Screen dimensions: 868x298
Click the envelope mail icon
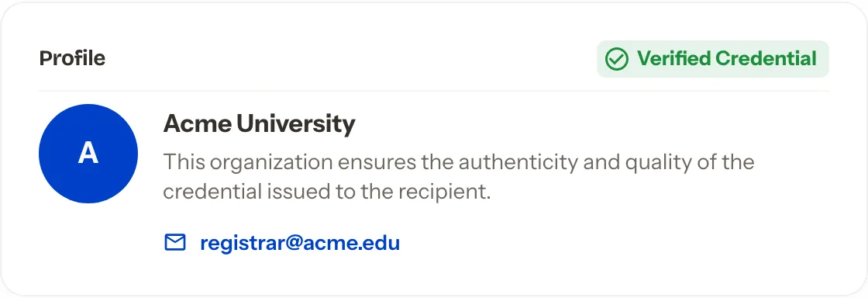click(175, 243)
